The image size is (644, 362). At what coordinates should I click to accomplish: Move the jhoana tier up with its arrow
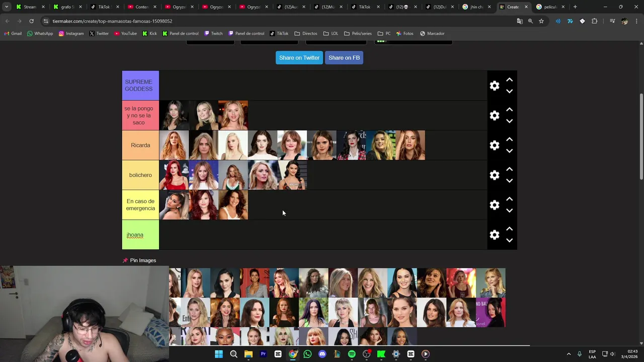point(509,229)
